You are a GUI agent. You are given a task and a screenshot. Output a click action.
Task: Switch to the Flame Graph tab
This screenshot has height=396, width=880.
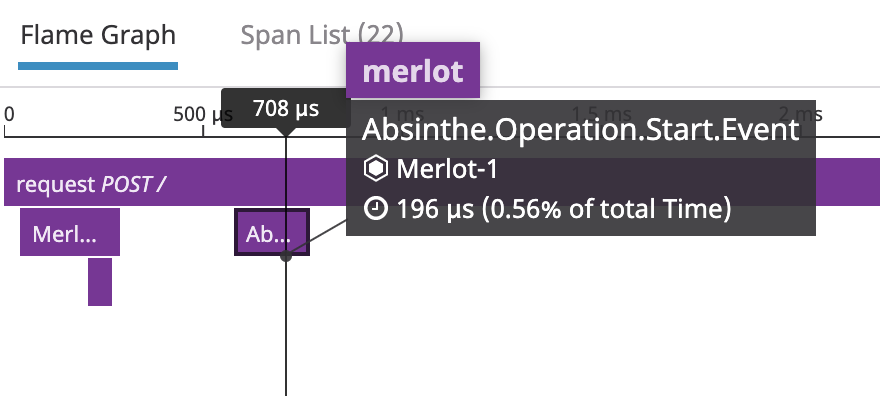click(98, 36)
